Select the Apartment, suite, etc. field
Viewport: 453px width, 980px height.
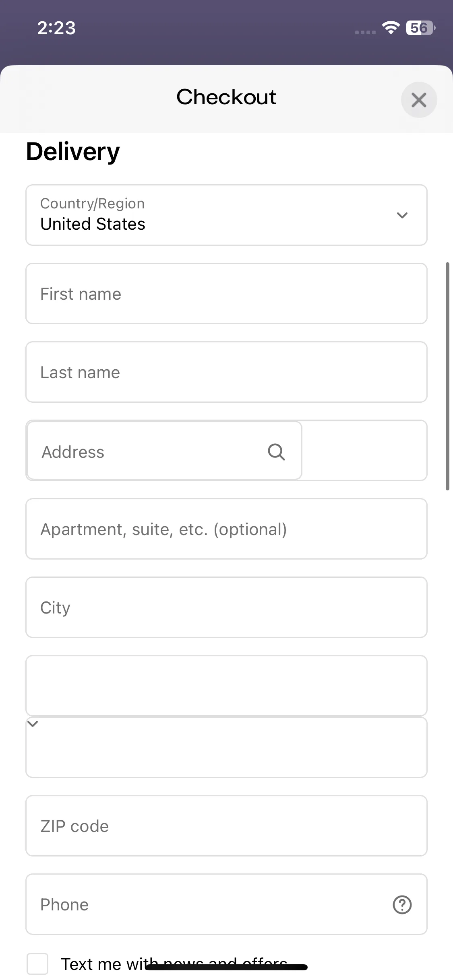226,529
